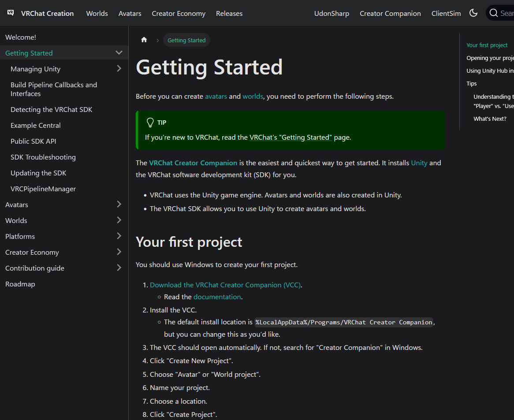Viewport: 514px width, 420px height.
Task: Jump to Opening your project in the contents
Action: (x=490, y=58)
